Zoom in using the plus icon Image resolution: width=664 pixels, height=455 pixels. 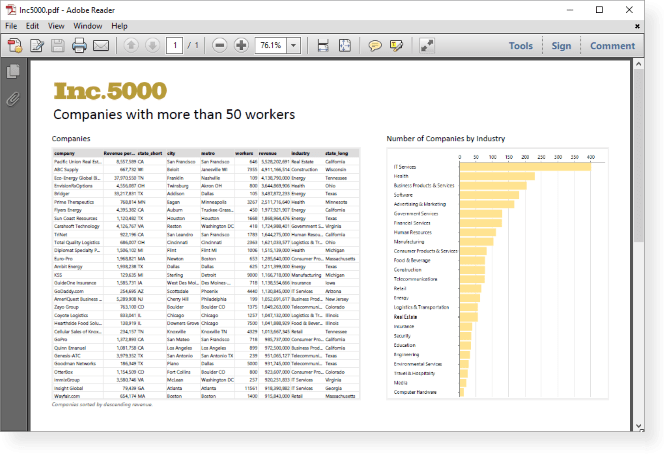pos(241,45)
